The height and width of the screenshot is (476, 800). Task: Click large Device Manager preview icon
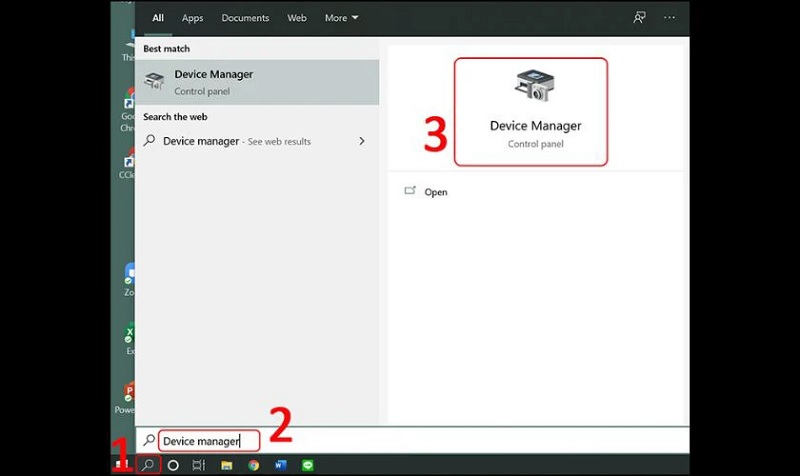tap(534, 86)
